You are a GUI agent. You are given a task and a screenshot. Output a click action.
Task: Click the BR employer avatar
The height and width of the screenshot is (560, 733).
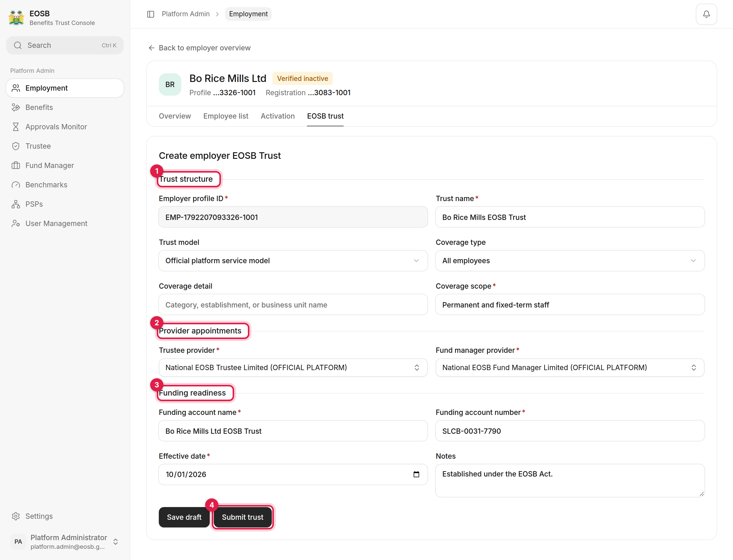click(170, 85)
